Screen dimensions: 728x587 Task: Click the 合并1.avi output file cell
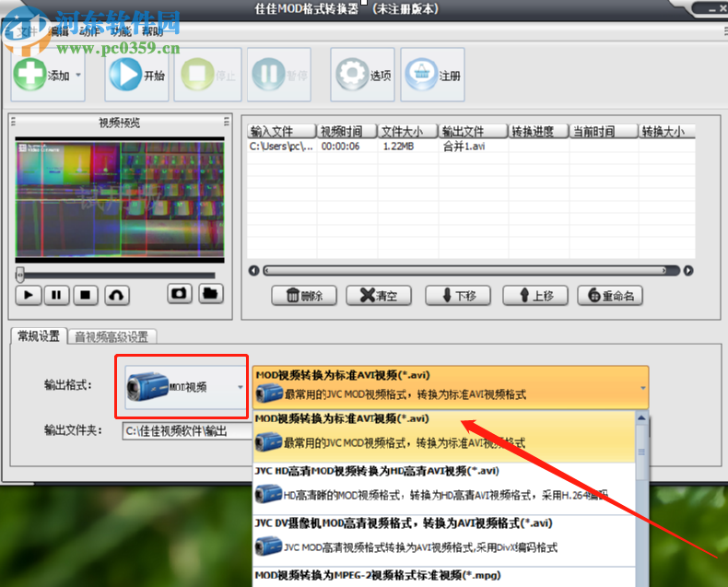(x=464, y=147)
